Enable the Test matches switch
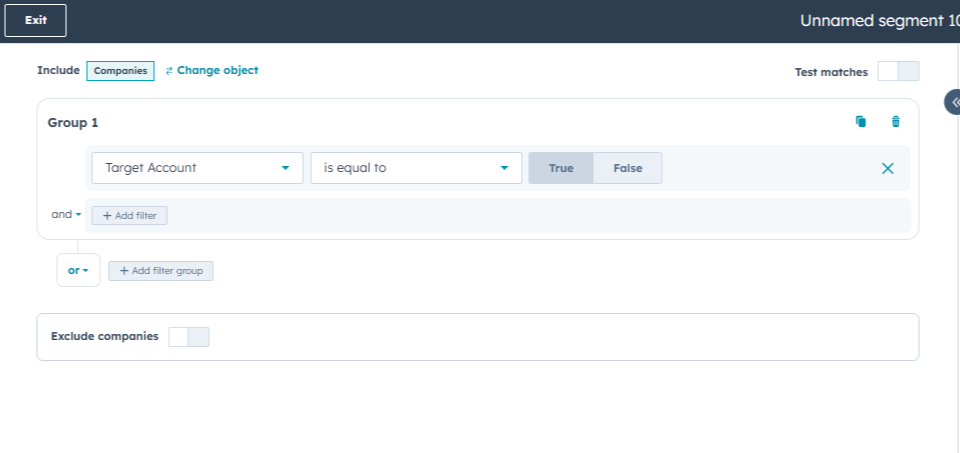960x453 pixels. coord(898,71)
